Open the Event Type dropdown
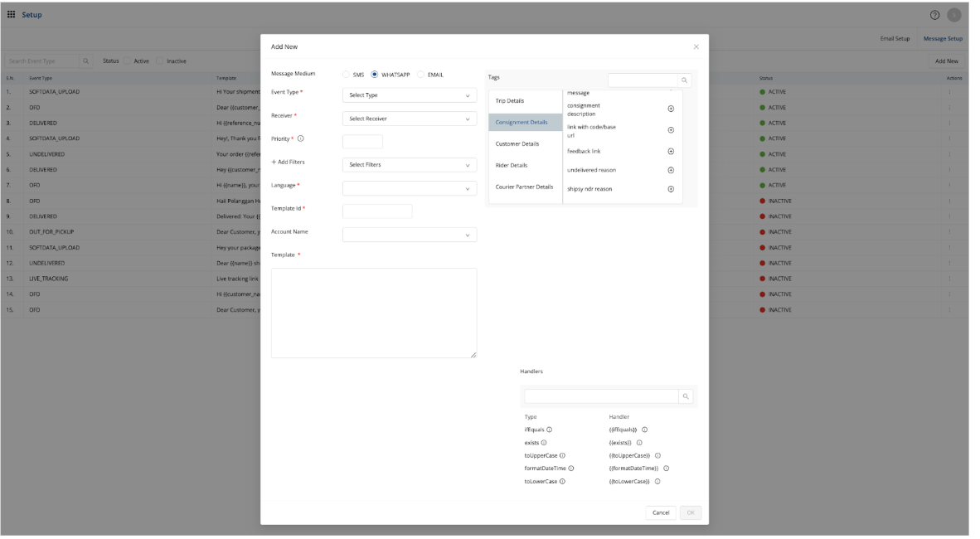Viewport: 980px width, 539px height. [x=410, y=95]
